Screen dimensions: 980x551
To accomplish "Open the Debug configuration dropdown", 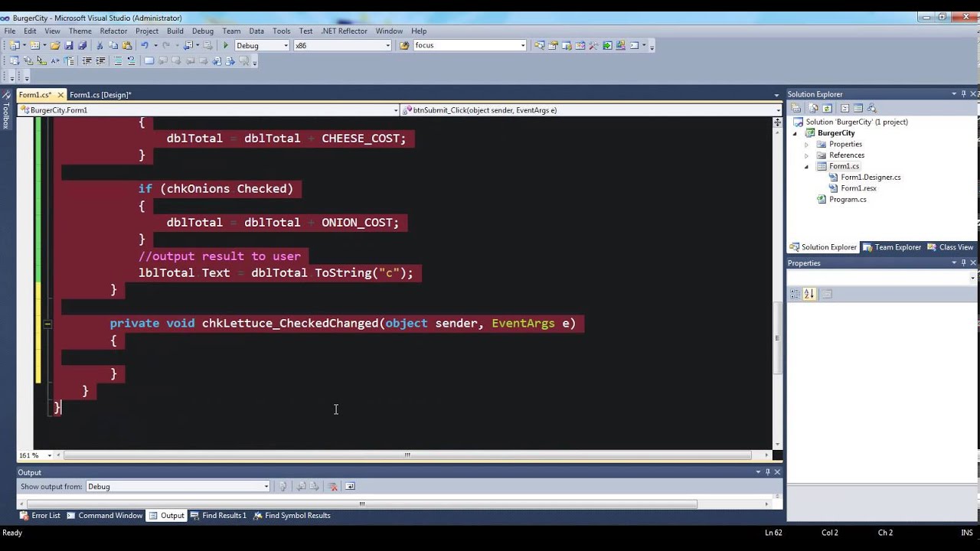I will [x=286, y=45].
